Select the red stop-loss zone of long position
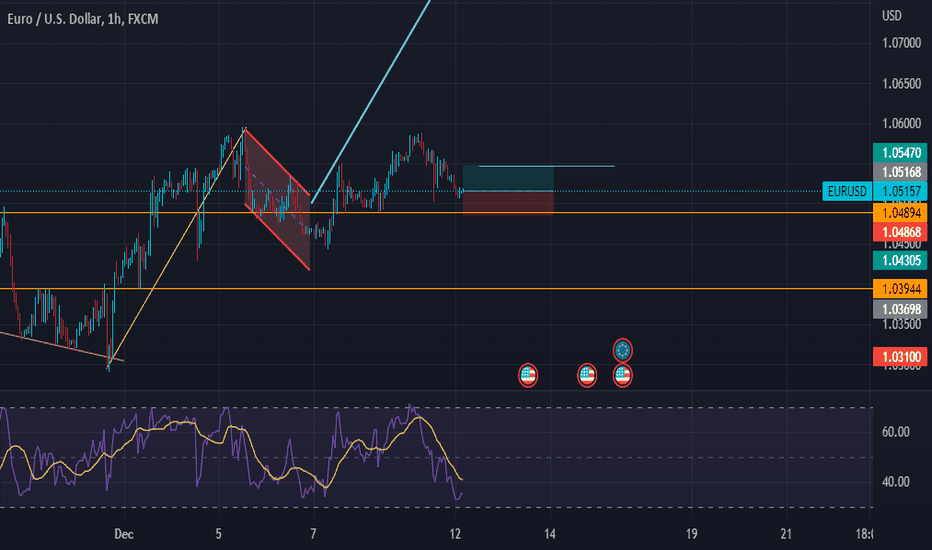932x550 pixels. [x=508, y=202]
